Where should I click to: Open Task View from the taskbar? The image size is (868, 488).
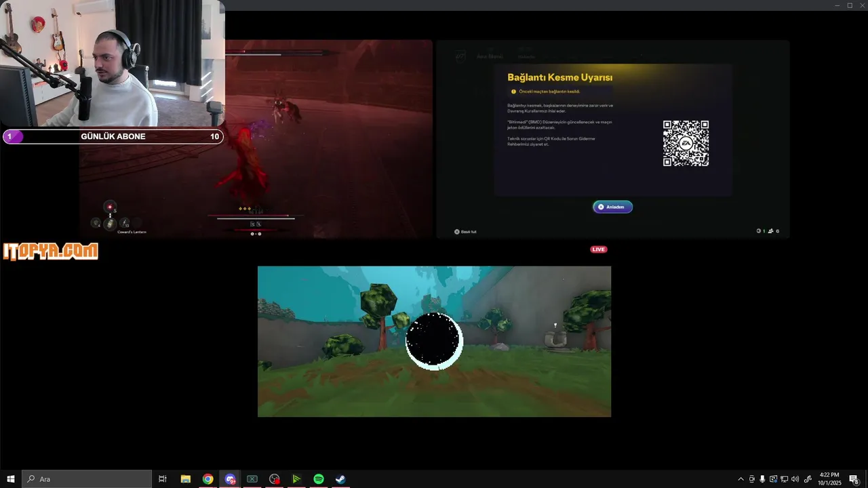click(x=163, y=479)
